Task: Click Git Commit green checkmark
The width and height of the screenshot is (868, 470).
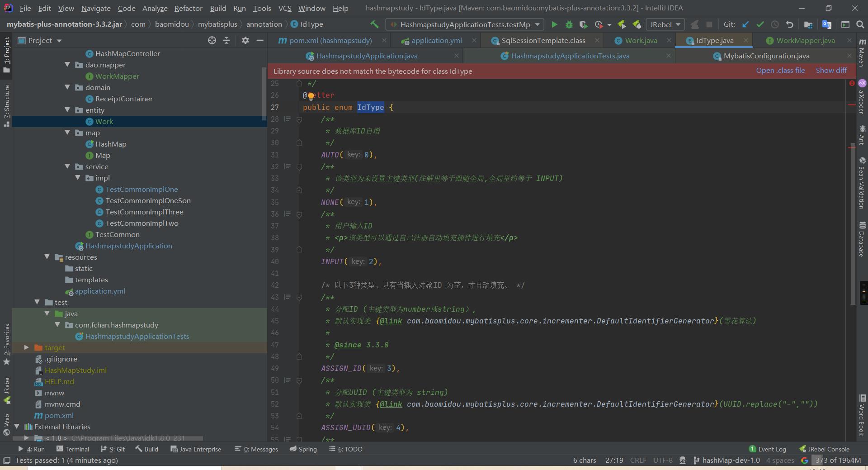Action: [760, 24]
